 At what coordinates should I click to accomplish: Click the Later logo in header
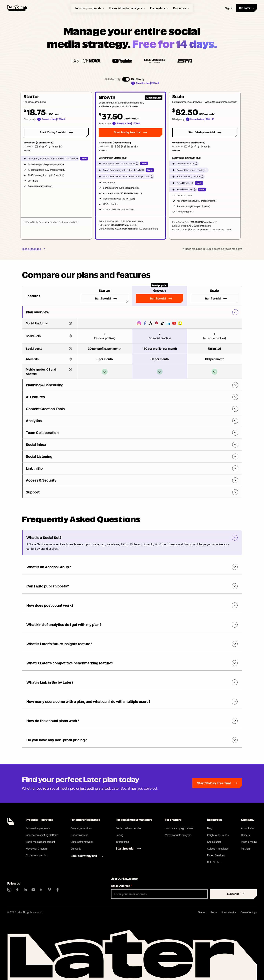pos(17,8)
